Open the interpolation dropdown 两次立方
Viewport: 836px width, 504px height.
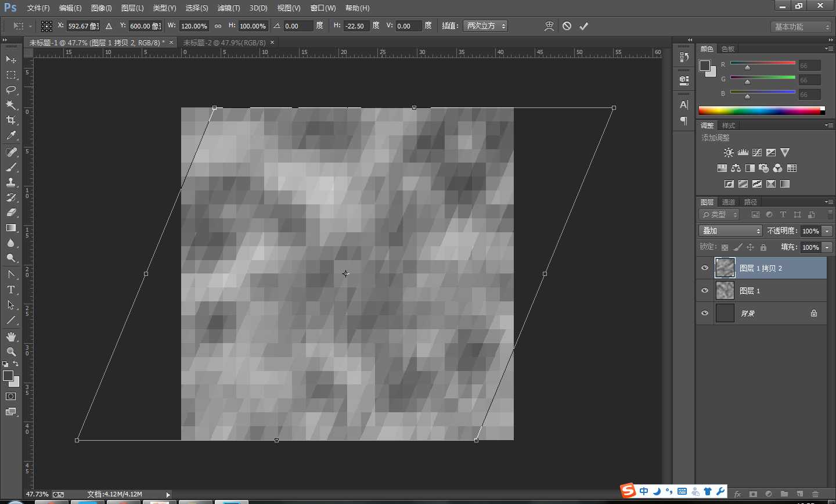[x=485, y=26]
